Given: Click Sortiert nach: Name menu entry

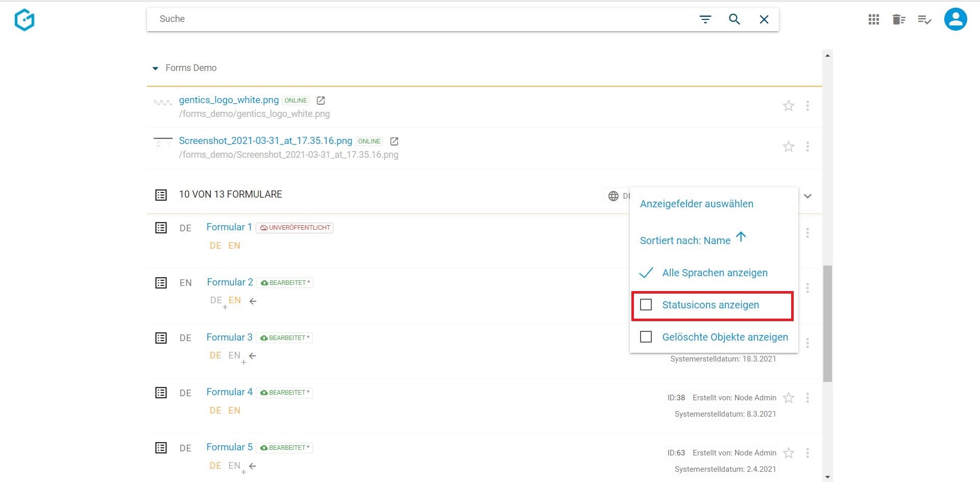Looking at the screenshot, I should click(x=685, y=240).
